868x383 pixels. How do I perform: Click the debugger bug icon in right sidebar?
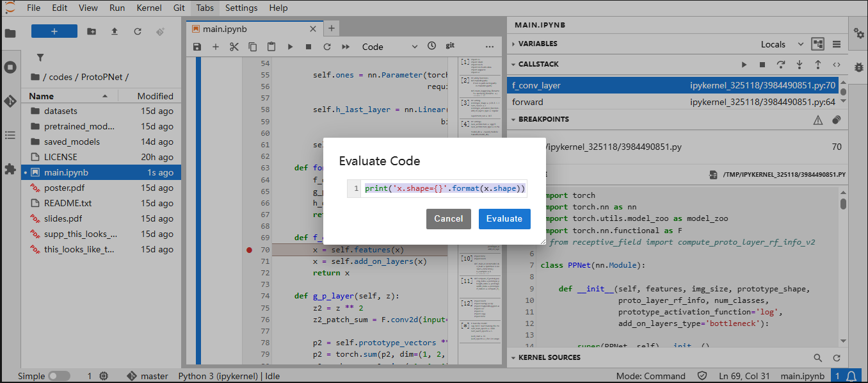tap(858, 67)
